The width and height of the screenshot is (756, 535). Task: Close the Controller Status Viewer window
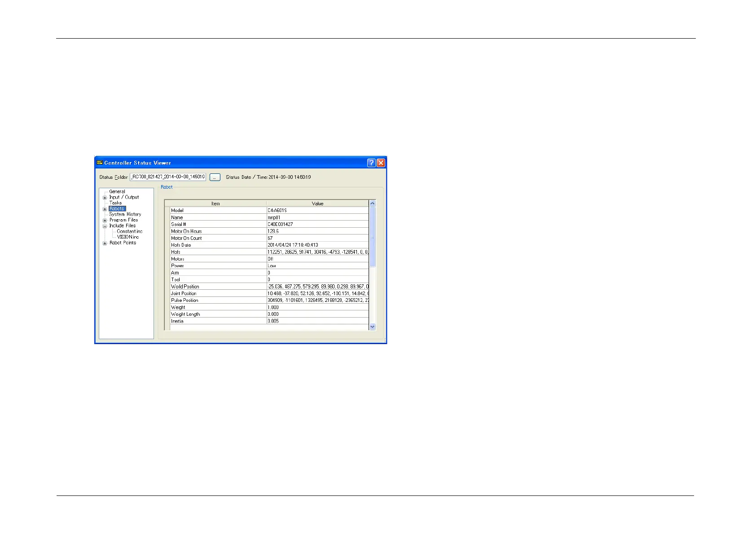click(x=381, y=163)
